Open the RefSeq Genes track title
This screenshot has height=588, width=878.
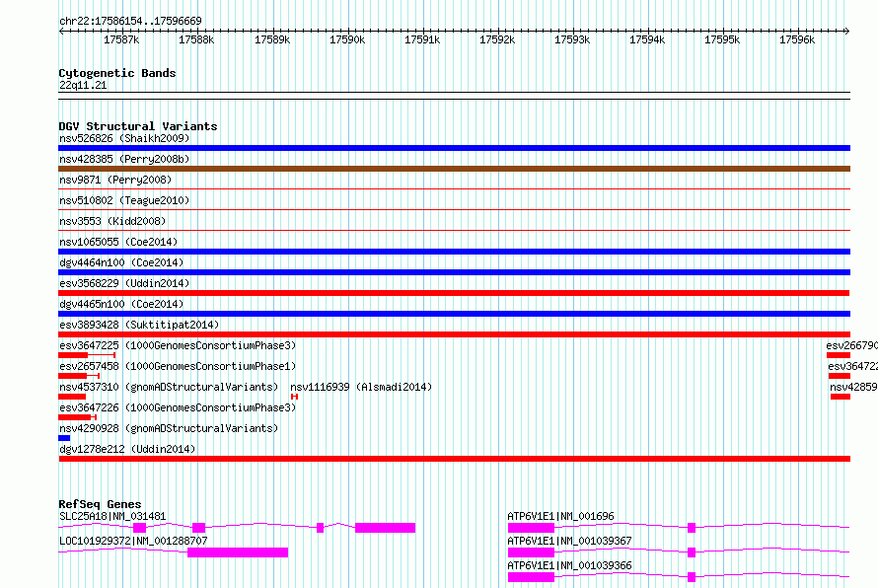point(101,504)
